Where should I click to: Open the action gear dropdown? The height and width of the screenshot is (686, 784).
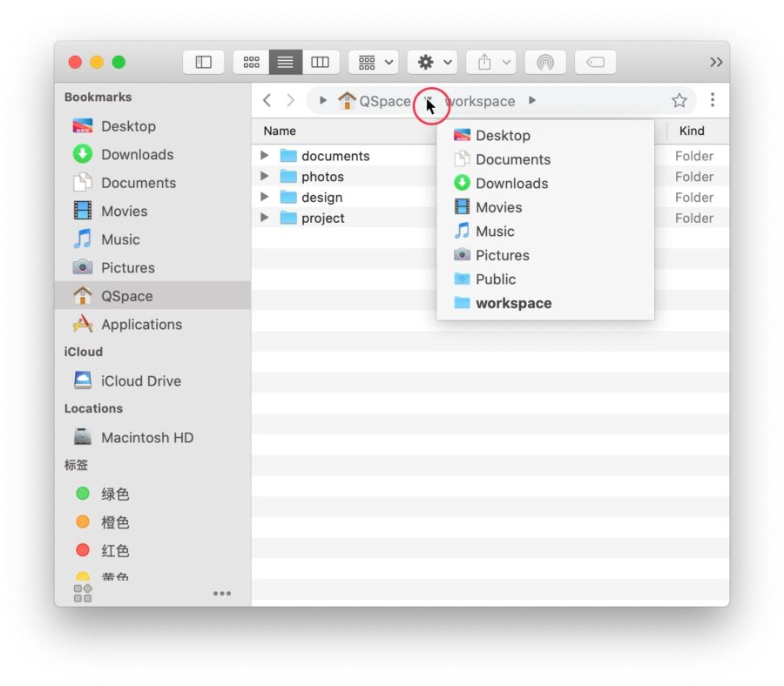click(431, 62)
